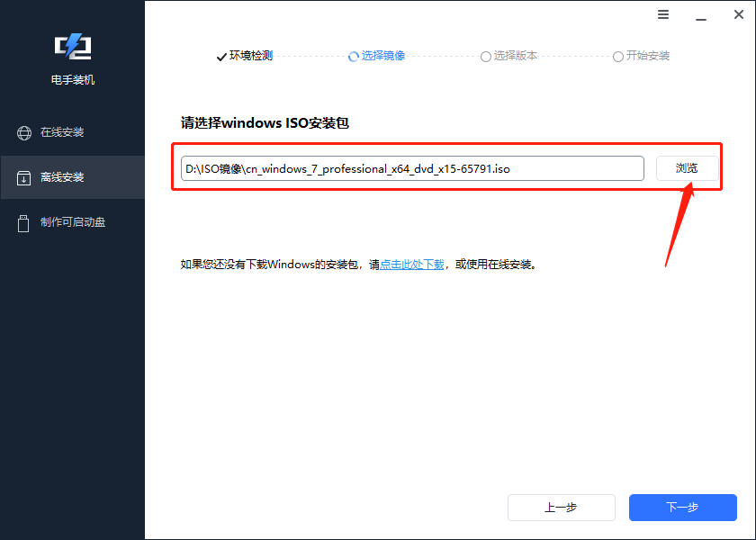Select the 在线安装 globe icon
Screen dimensions: 756x540
click(23, 132)
